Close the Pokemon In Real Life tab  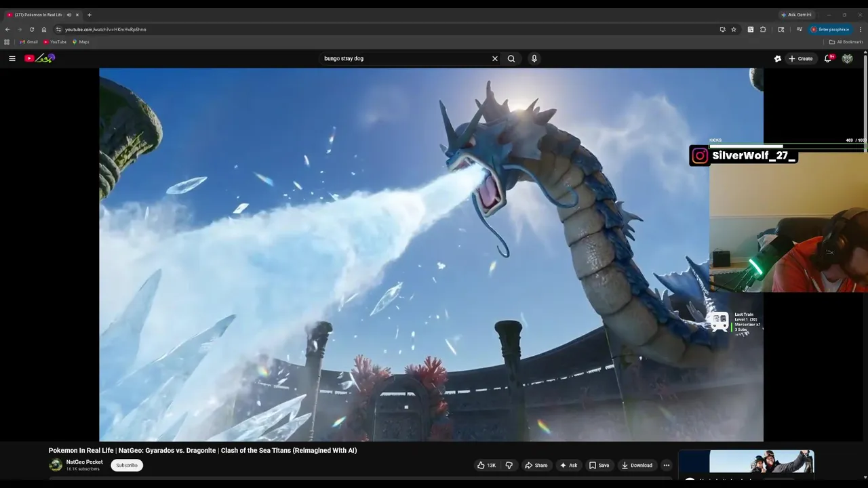tap(77, 14)
